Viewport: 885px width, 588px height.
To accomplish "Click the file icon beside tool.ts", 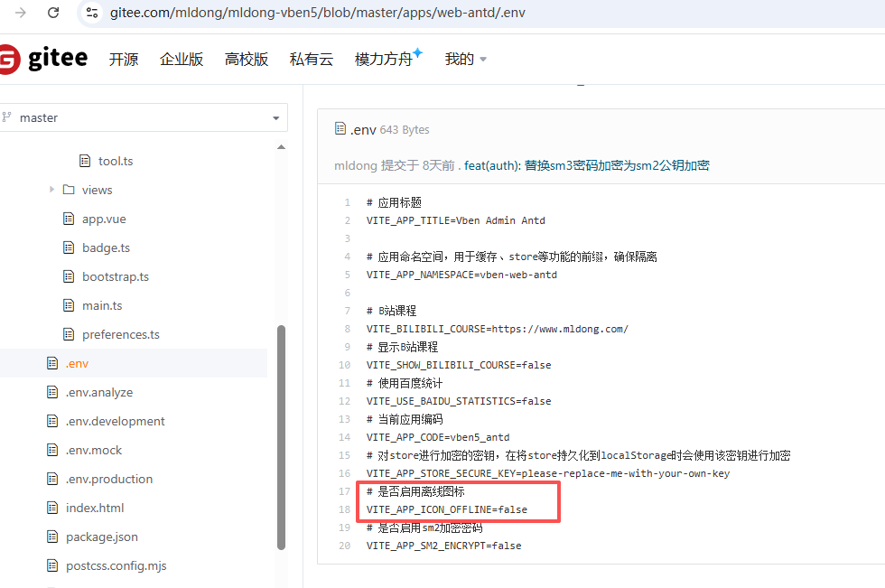I will coord(85,161).
